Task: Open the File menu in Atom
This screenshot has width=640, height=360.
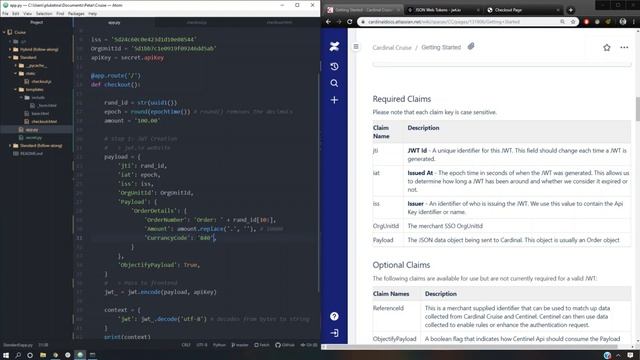Action: (5, 13)
